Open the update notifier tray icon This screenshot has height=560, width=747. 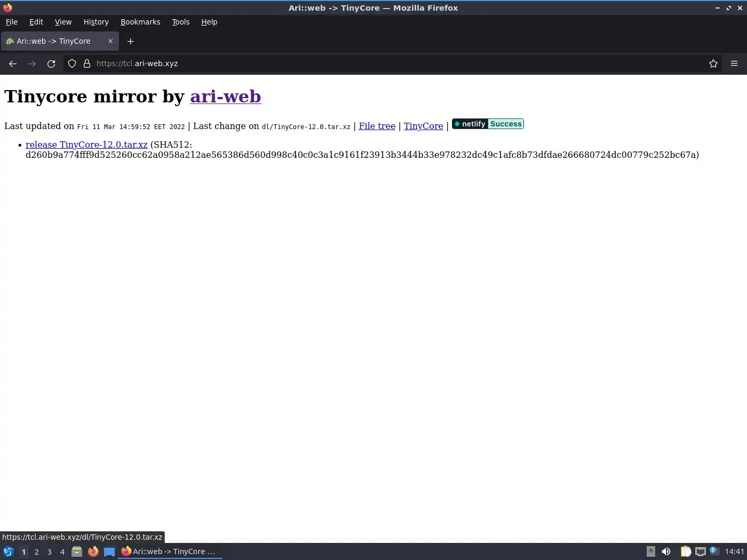(714, 551)
